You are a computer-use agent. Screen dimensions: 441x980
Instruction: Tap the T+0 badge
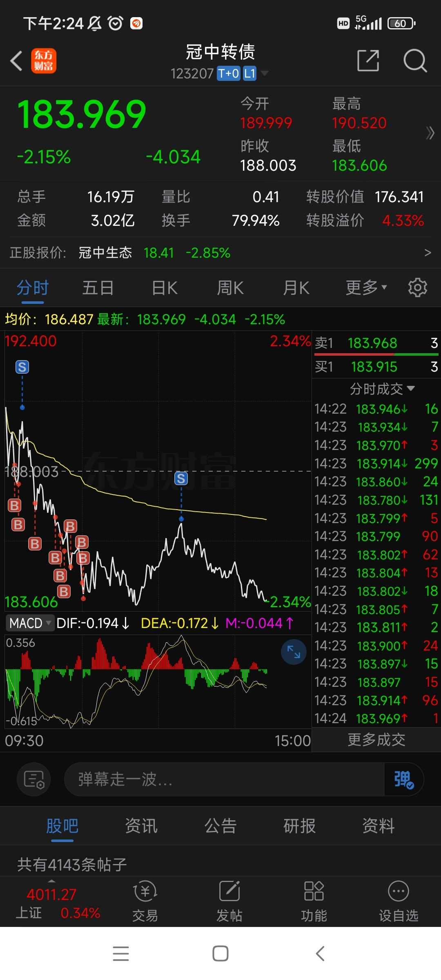tap(228, 73)
